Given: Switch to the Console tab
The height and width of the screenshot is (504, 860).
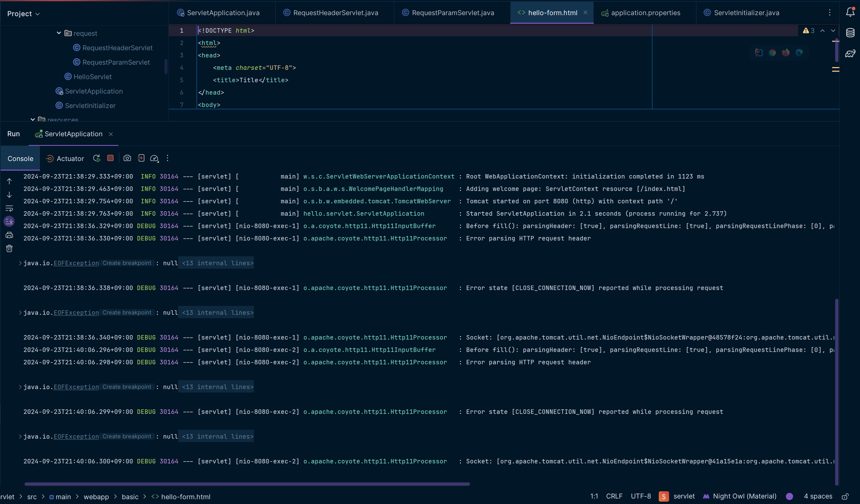Looking at the screenshot, I should click(20, 159).
